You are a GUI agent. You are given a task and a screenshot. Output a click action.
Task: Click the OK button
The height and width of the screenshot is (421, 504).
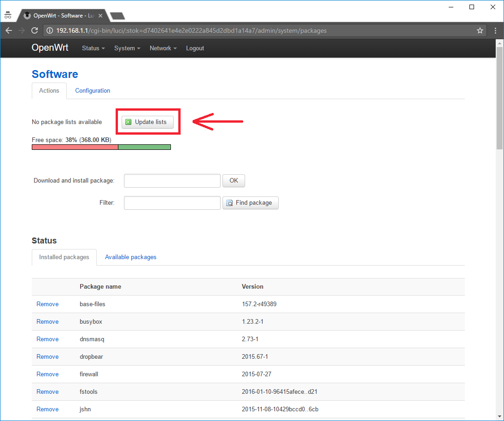pos(234,181)
